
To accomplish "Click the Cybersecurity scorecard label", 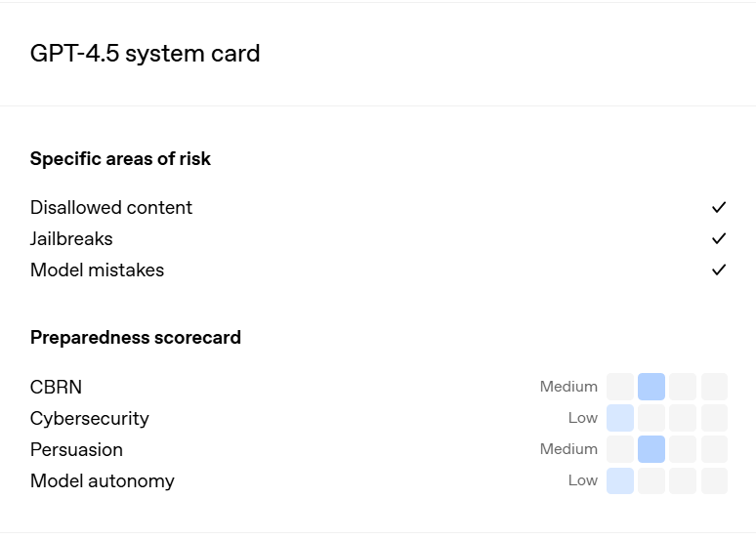I will pos(90,418).
